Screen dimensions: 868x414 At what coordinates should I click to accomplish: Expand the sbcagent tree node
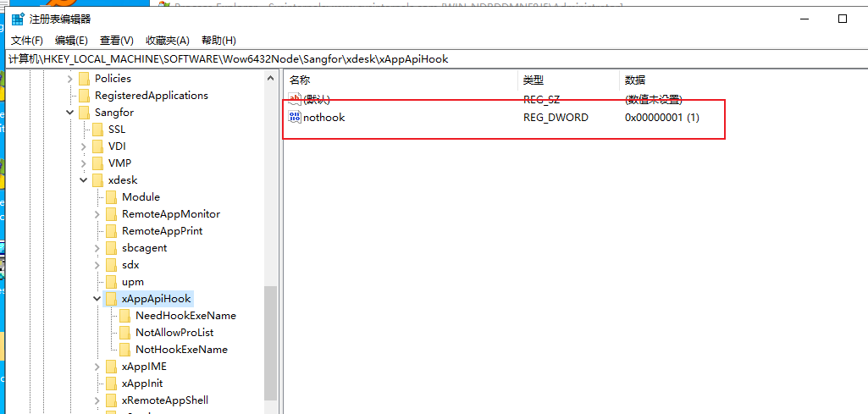pos(97,248)
